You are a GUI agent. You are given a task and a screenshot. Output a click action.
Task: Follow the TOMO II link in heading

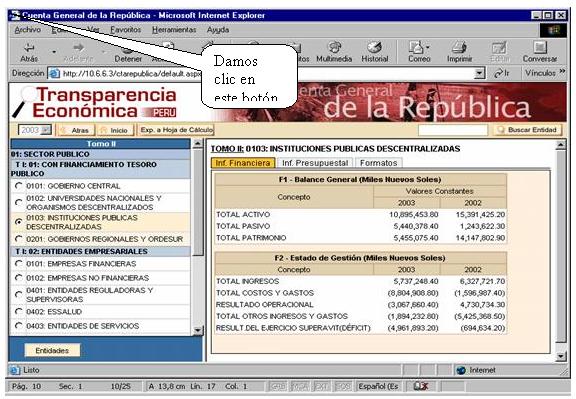pos(227,149)
